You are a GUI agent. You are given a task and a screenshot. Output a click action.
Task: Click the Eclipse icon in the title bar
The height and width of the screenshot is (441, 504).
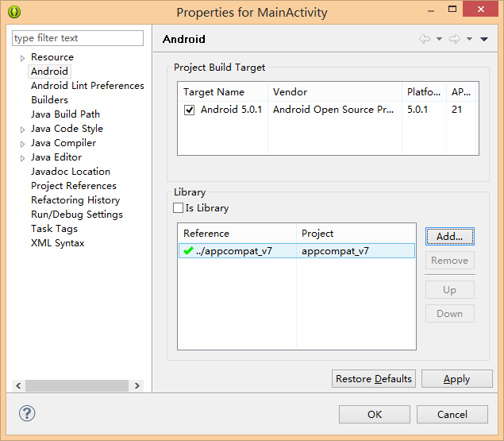click(x=14, y=12)
